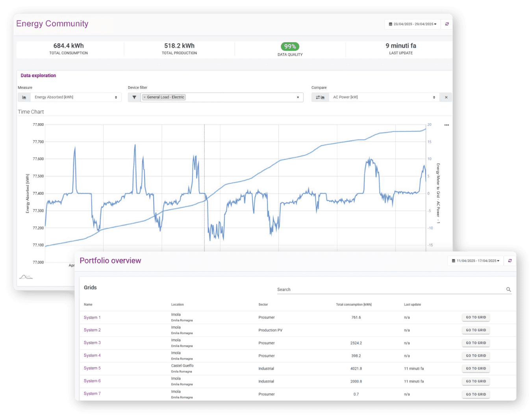Click the Portfolio overview refresh icon

510,261
